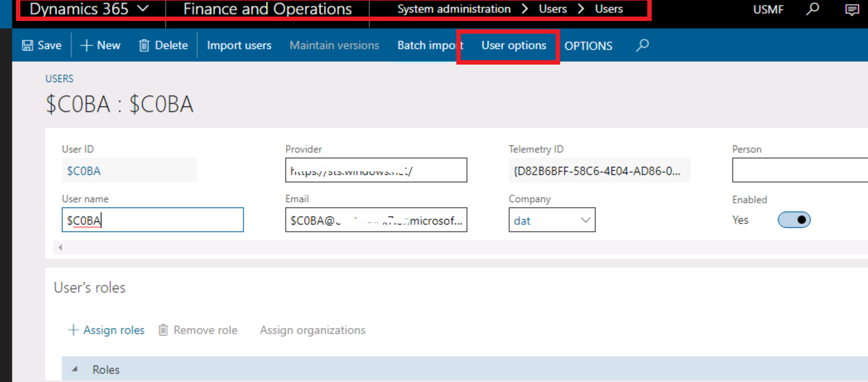868x382 pixels.
Task: Save the user record
Action: pyautogui.click(x=41, y=45)
